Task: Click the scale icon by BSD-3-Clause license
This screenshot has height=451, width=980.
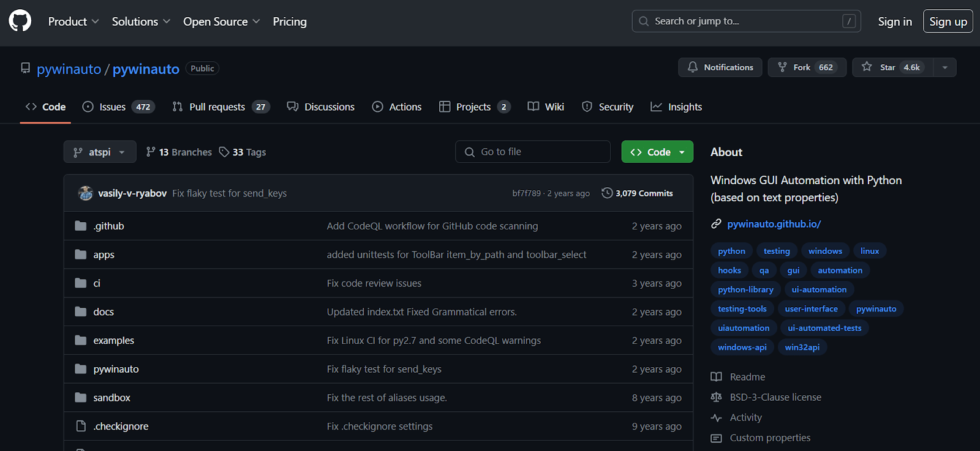Action: click(x=716, y=397)
